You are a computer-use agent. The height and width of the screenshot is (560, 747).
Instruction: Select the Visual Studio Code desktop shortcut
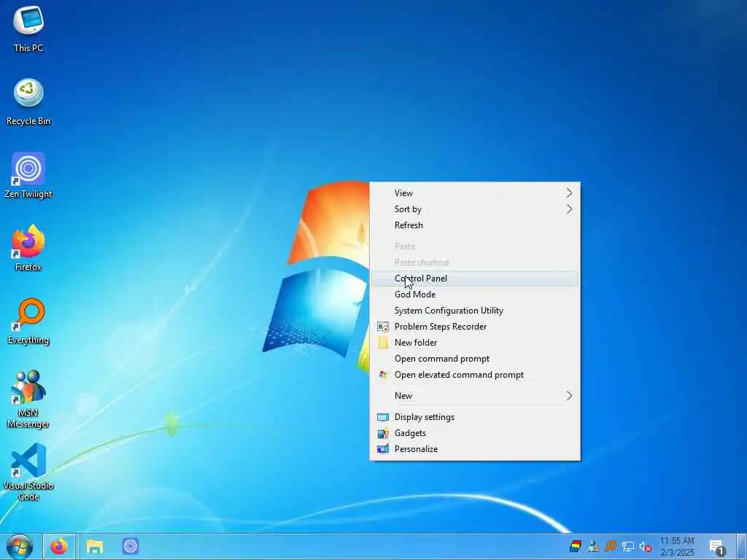pos(28,472)
